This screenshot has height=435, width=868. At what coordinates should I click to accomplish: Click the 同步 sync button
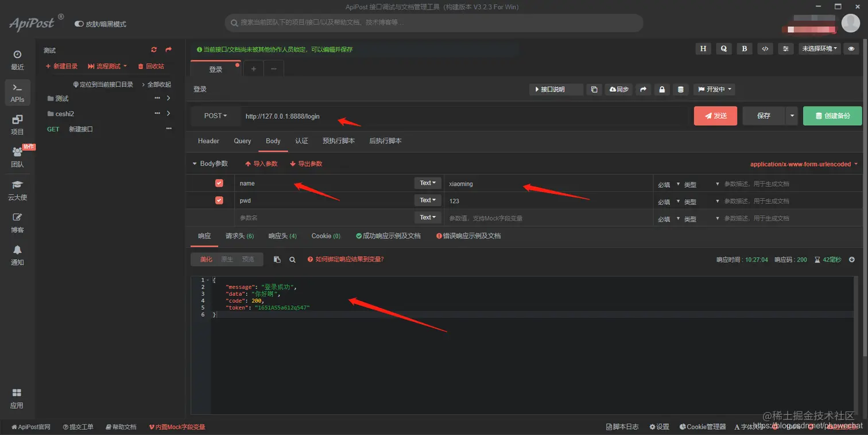pyautogui.click(x=619, y=90)
